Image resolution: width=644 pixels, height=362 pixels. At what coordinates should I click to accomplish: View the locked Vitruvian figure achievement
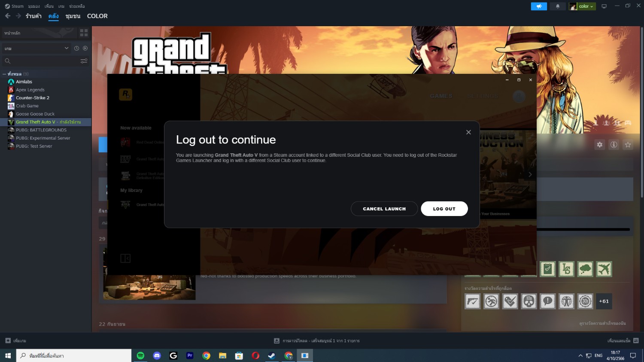(567, 301)
